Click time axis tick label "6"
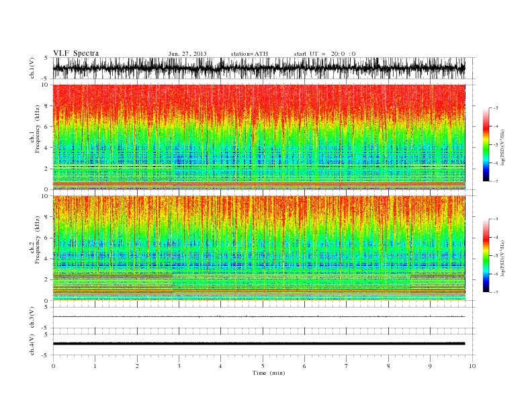The image size is (532, 411). 304,366
